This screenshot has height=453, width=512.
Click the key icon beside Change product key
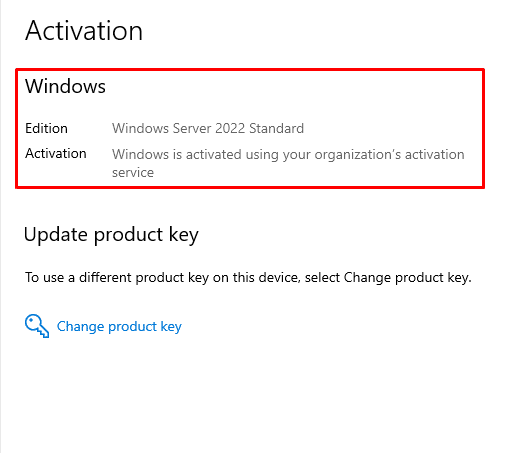37,326
